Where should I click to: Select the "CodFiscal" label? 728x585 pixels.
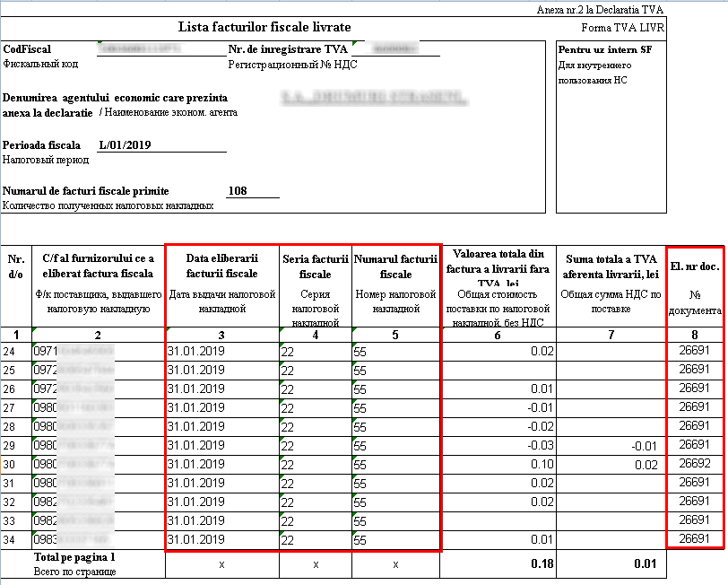point(27,48)
